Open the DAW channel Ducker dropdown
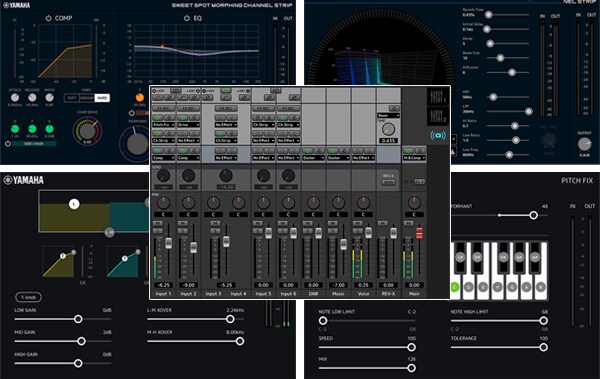 [x=313, y=158]
